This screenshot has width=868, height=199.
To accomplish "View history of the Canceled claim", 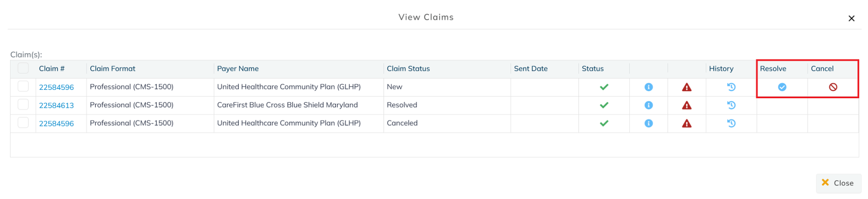I will tap(731, 123).
